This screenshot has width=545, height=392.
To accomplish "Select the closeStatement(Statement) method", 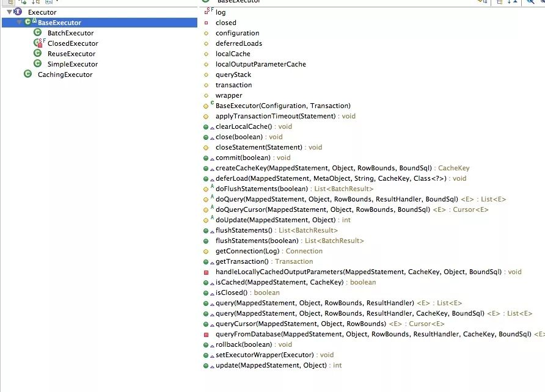I will pos(269,147).
